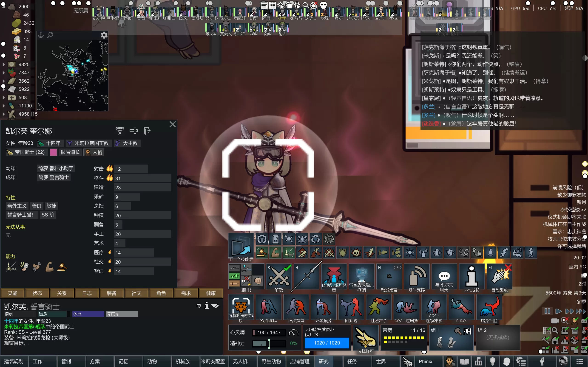Toggle the temperature overlay thermometer icon
Viewport: 588px width, 367px height.
(584, 330)
